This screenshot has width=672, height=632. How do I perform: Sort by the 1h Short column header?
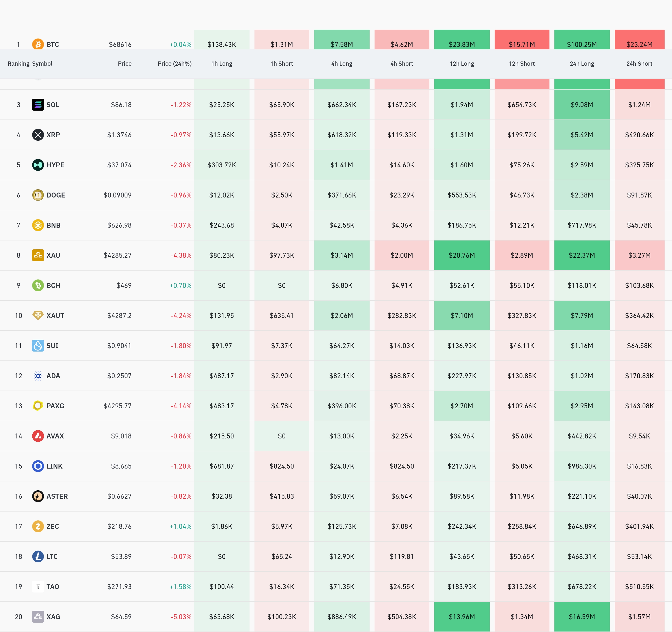[282, 63]
